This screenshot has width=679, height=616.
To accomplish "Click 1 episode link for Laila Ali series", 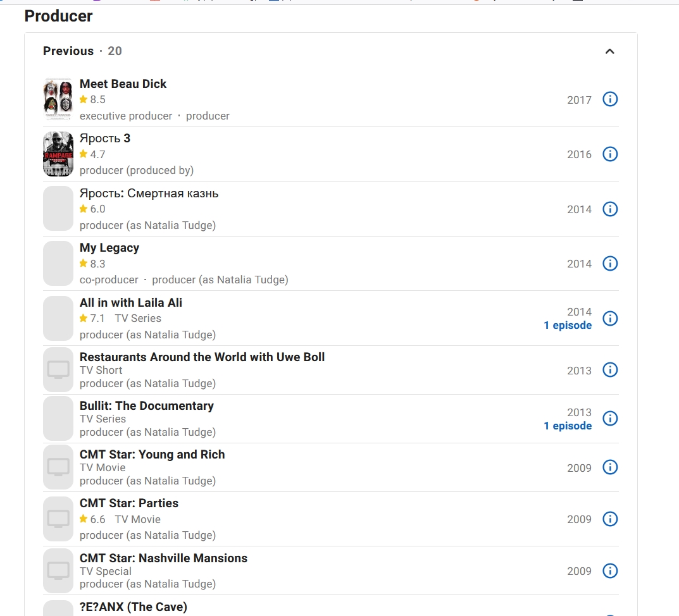I will pyautogui.click(x=568, y=326).
